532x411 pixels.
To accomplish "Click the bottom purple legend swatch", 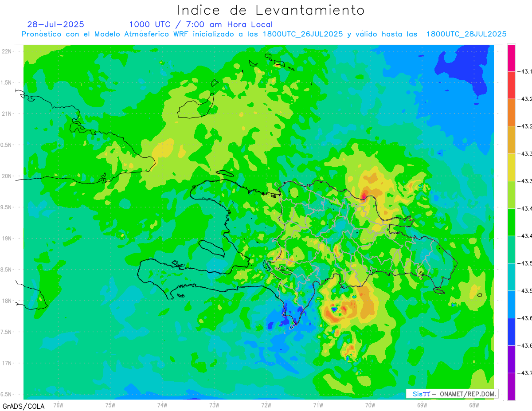I will click(x=511, y=387).
